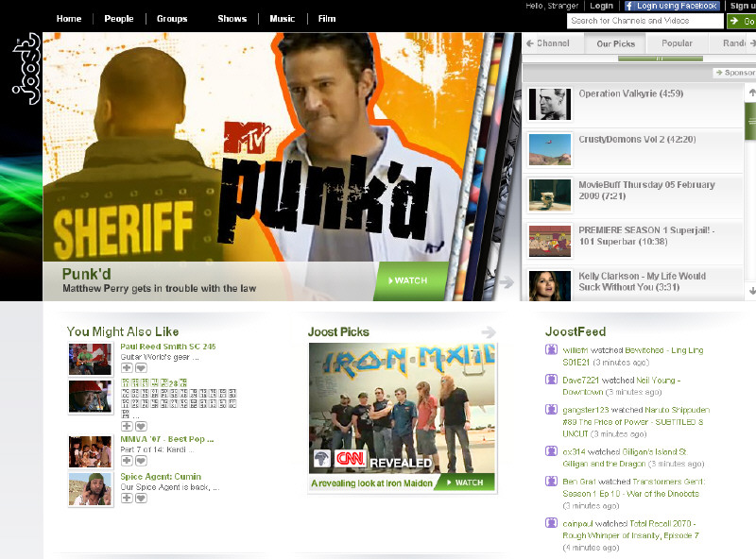Open Dave7221's watched Neil Young feed link
756x559 pixels.
[x=621, y=386]
